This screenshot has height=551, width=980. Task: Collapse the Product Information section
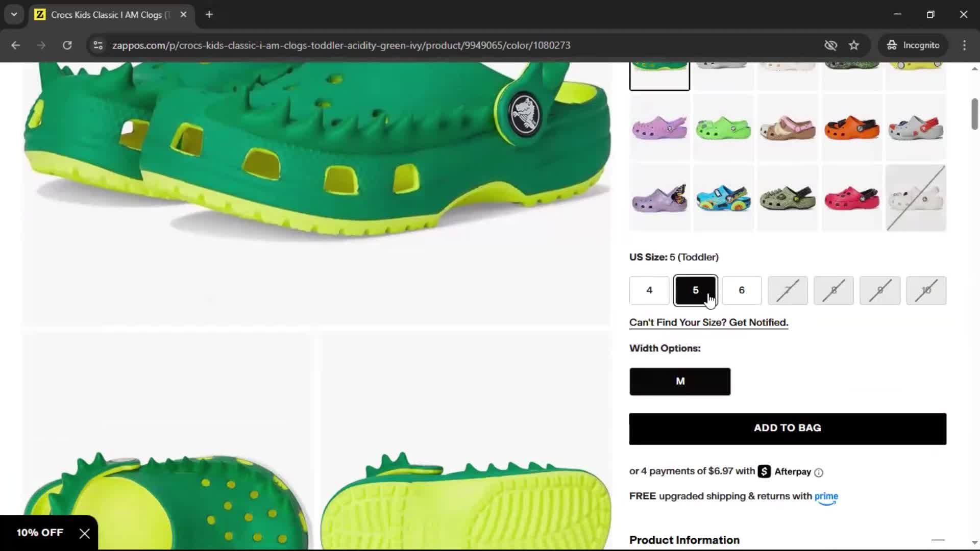click(x=938, y=540)
